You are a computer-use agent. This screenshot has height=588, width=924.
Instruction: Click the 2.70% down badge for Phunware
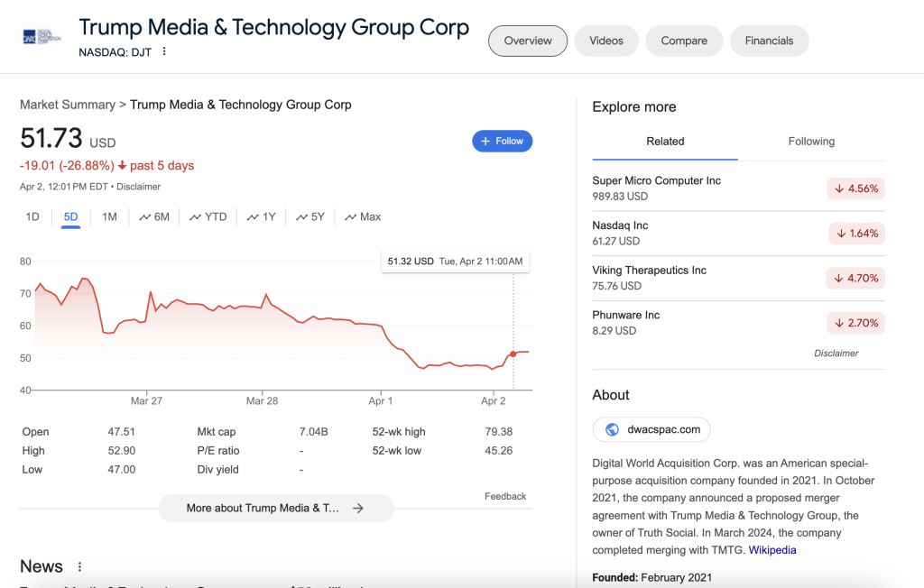coord(856,323)
